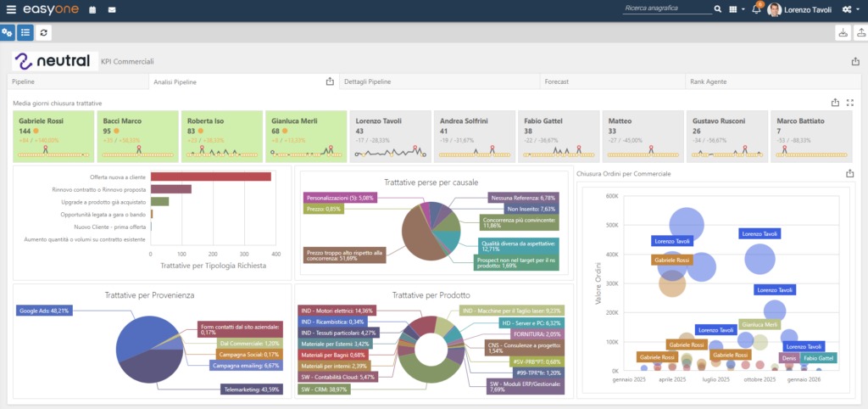Expand the settings gears dropdown
Viewport: 868px width, 409px height.
[849, 9]
